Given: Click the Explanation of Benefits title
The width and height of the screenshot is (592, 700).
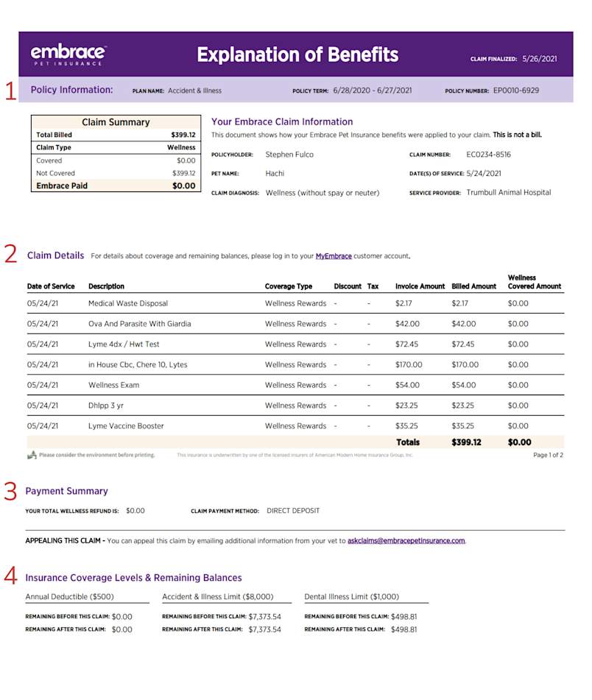Looking at the screenshot, I should click(297, 54).
